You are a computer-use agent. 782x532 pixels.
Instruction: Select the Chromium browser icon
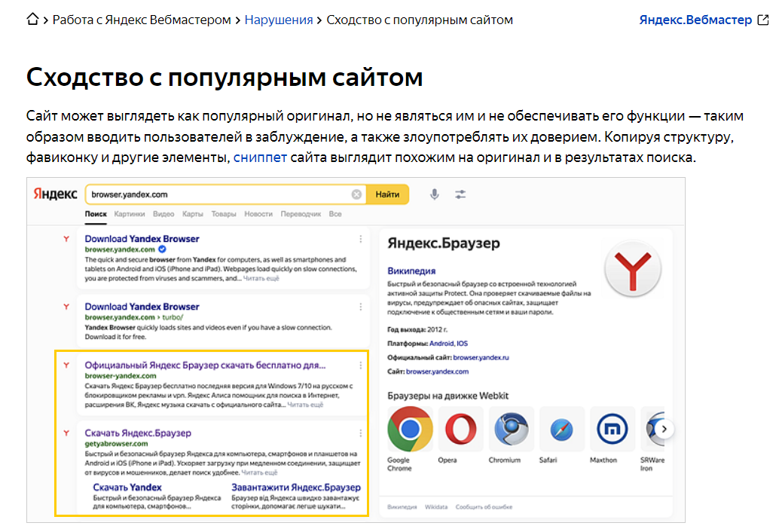[x=511, y=430]
